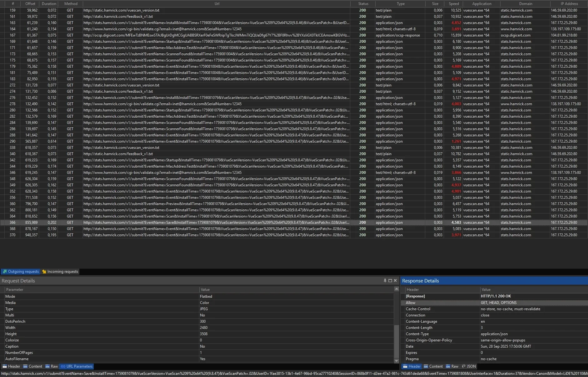Open Content tab in Request Details

(x=32, y=366)
